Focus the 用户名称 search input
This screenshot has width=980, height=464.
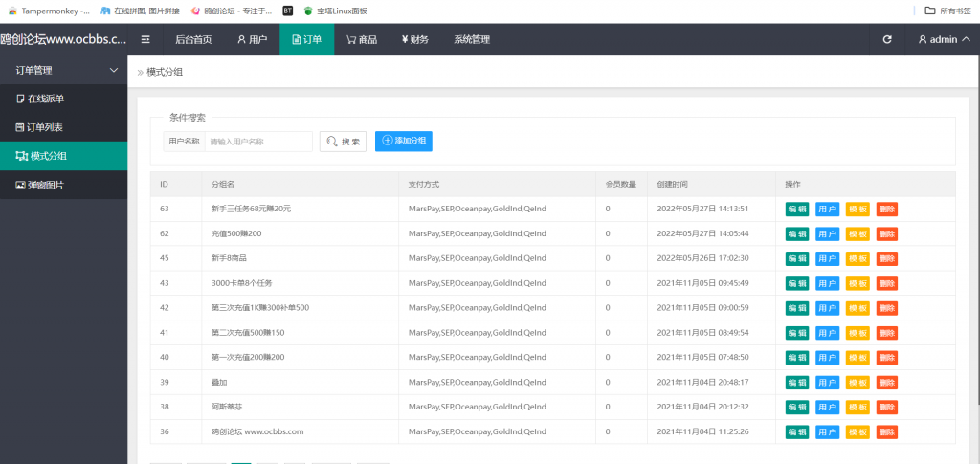click(x=258, y=142)
